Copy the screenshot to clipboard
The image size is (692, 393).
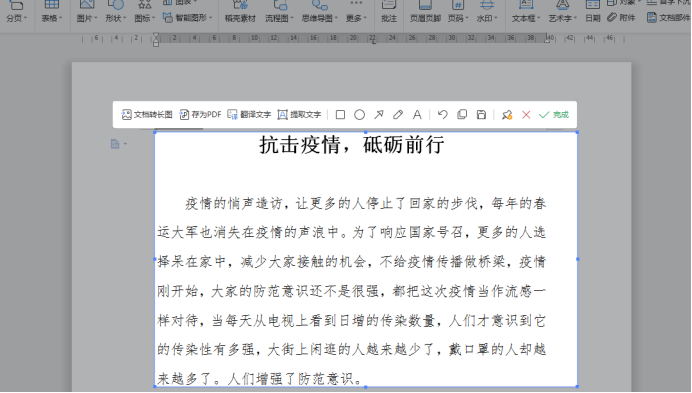tap(462, 115)
